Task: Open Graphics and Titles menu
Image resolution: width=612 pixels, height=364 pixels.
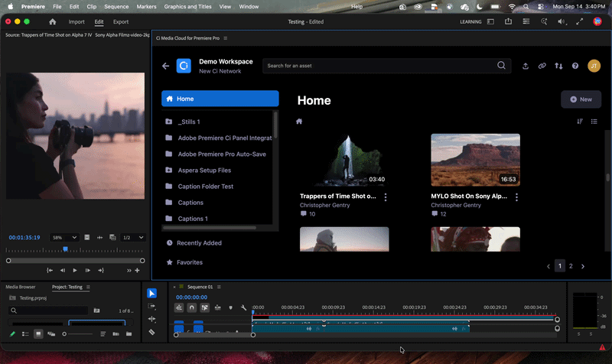Action: click(187, 7)
